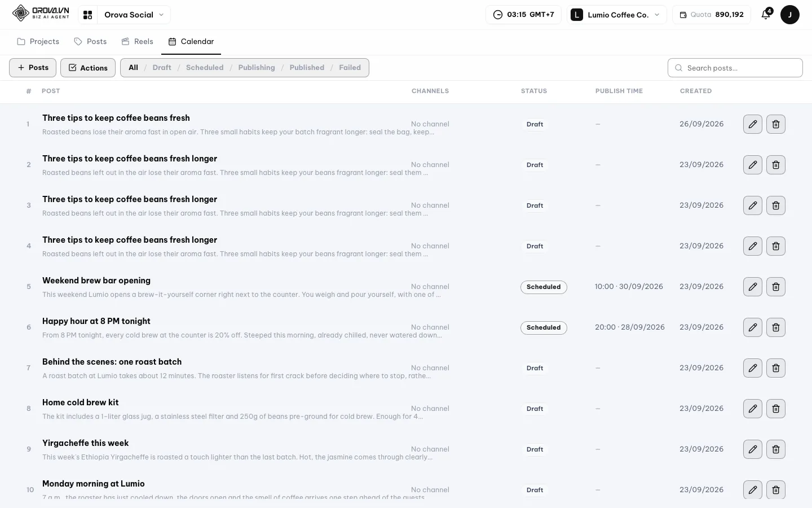Click the CREATED column header

point(696,91)
